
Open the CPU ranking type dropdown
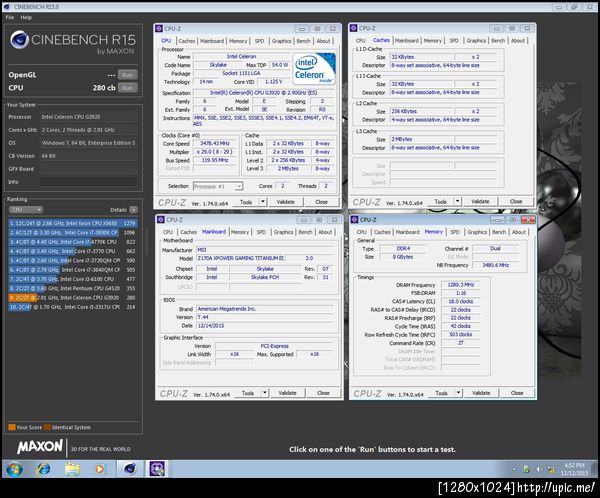click(26, 210)
